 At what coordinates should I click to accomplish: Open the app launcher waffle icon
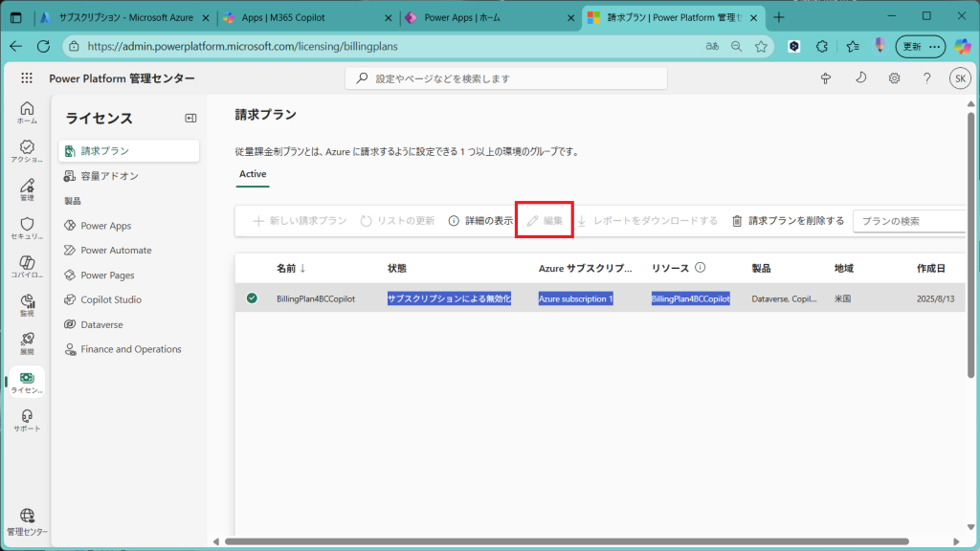tap(27, 78)
